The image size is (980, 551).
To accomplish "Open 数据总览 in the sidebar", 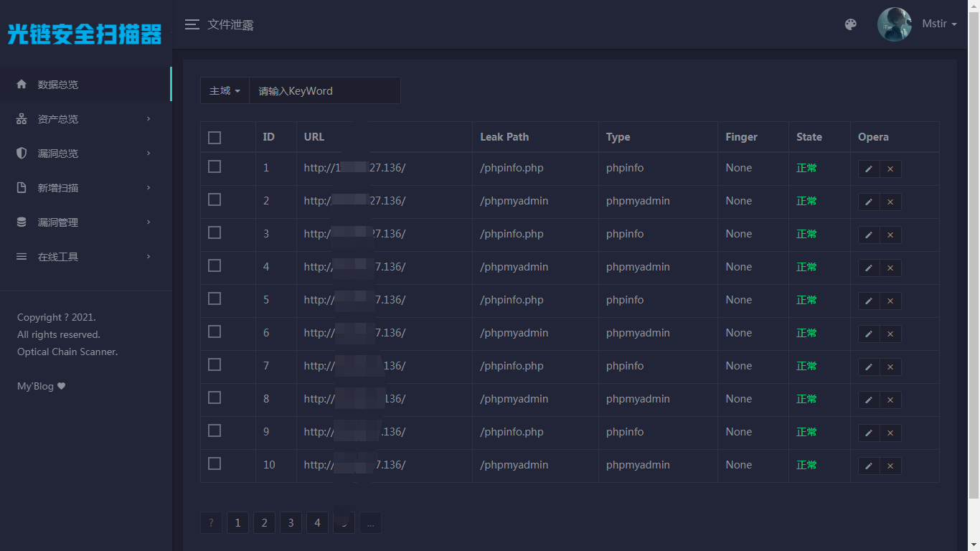I will [x=86, y=85].
